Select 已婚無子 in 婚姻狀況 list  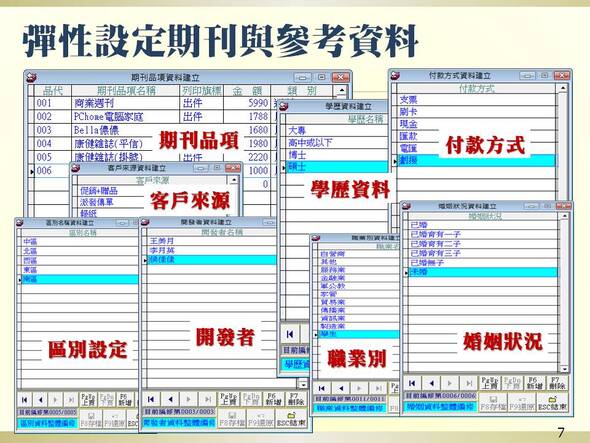pos(483,263)
